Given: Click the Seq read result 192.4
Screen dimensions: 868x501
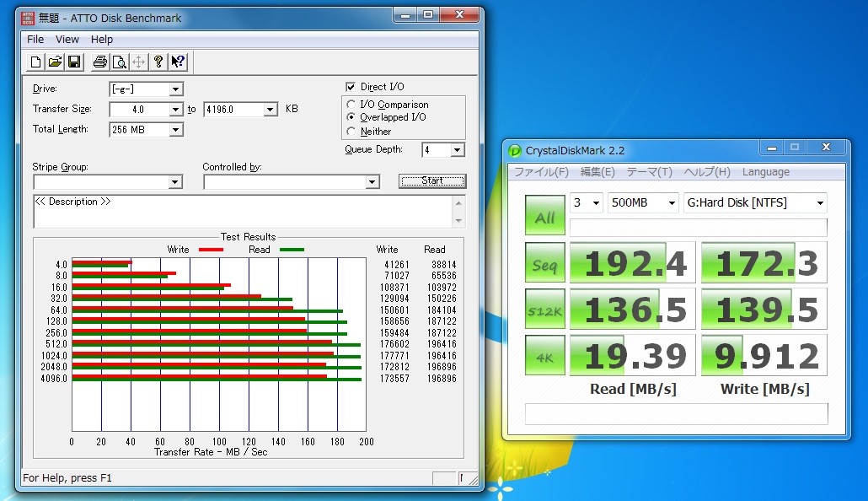Looking at the screenshot, I should [x=632, y=262].
